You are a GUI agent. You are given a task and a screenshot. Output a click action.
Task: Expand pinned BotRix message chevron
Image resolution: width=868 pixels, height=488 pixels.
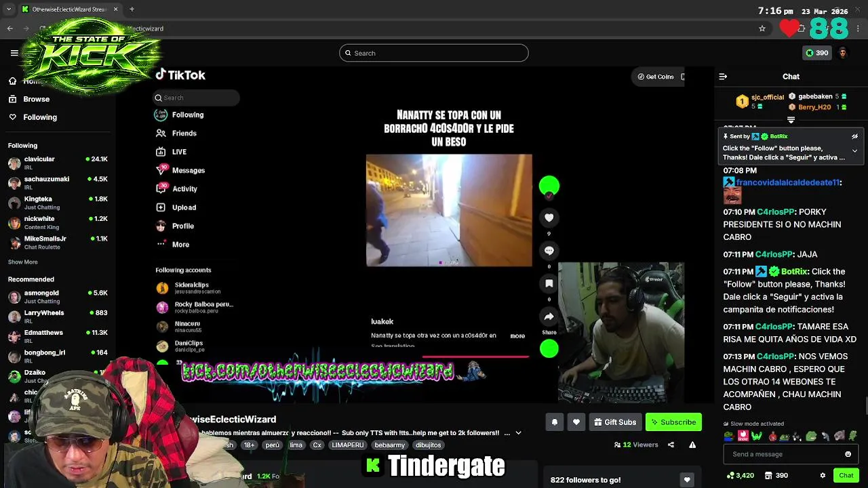(854, 151)
